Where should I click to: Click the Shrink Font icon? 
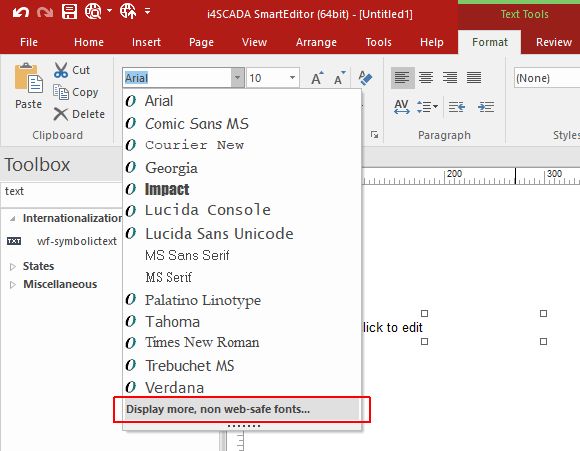click(340, 78)
